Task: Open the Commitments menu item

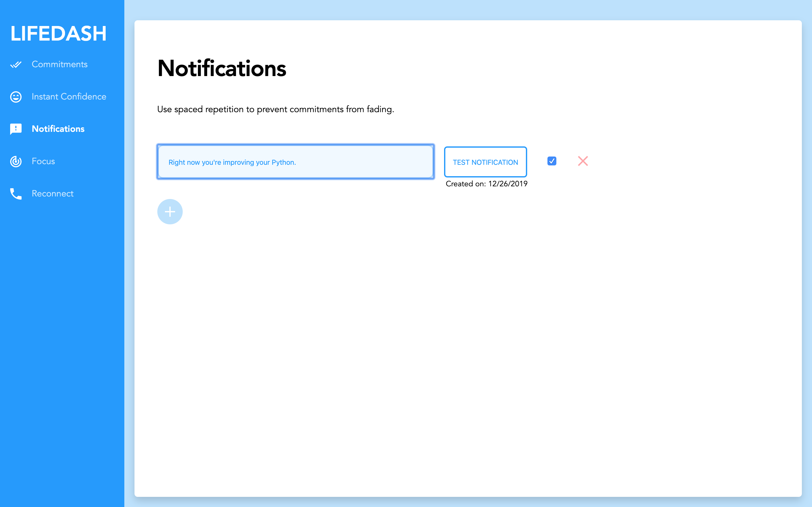Action: pyautogui.click(x=59, y=64)
